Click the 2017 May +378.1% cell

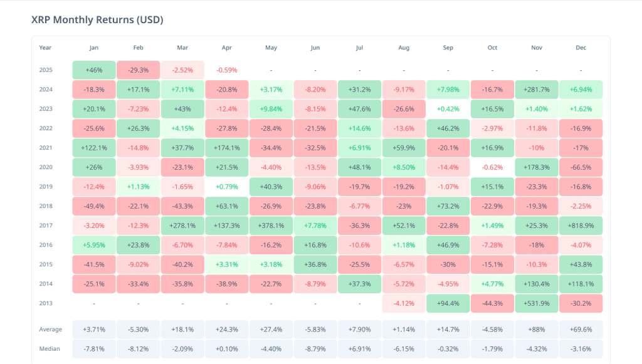pyautogui.click(x=271, y=226)
